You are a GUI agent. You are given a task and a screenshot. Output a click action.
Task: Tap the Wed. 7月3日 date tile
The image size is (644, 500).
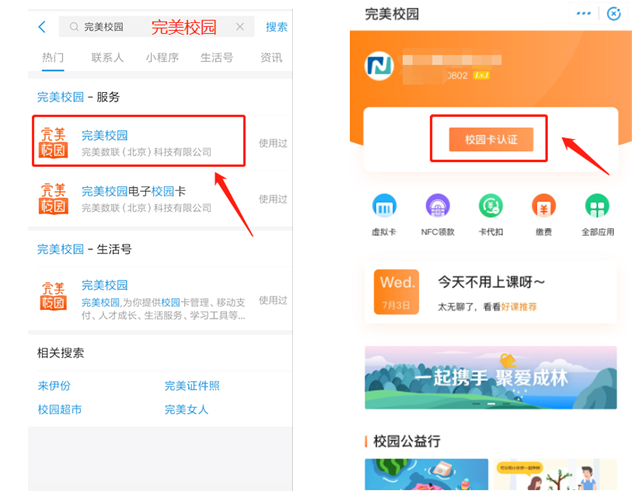(x=396, y=292)
